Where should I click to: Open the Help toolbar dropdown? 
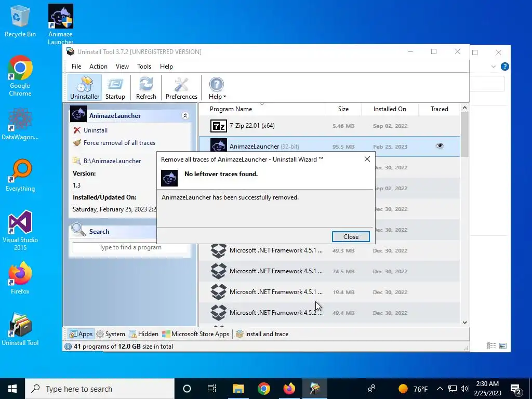coord(217,88)
